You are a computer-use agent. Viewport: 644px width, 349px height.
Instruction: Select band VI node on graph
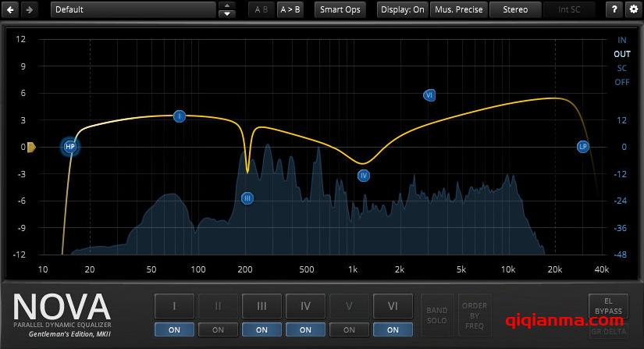tap(429, 95)
